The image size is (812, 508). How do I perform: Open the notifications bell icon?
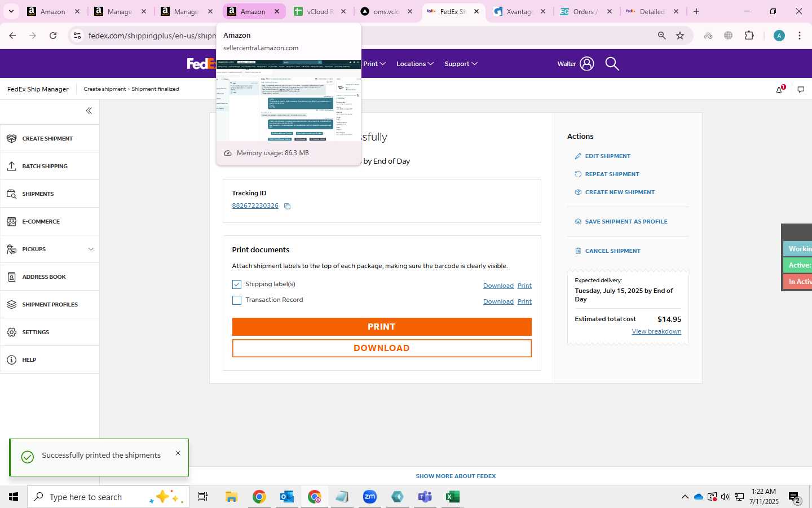click(779, 89)
